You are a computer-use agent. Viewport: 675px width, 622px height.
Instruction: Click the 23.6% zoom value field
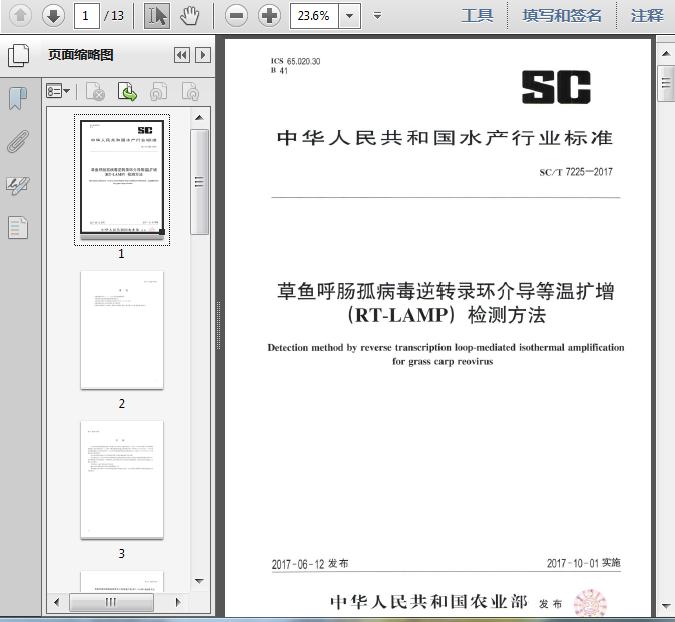pyautogui.click(x=314, y=16)
